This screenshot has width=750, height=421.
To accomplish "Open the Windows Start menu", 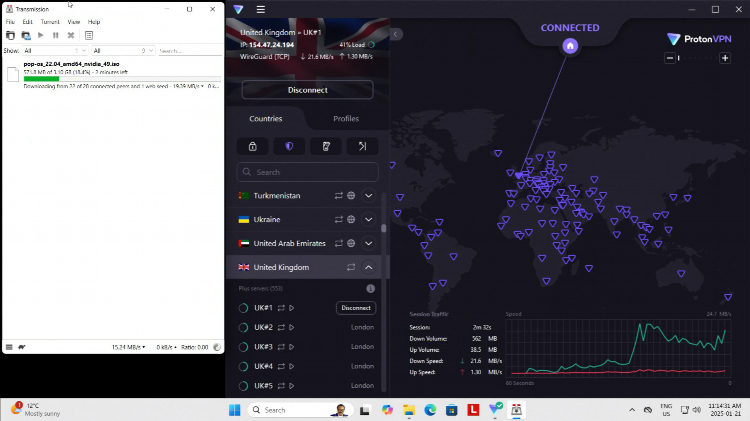I will tap(234, 410).
